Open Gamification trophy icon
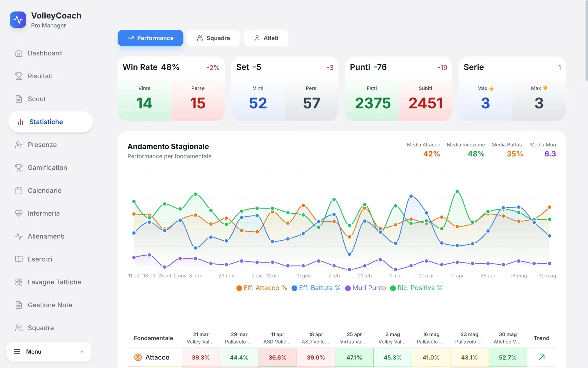588x368 pixels. (19, 168)
